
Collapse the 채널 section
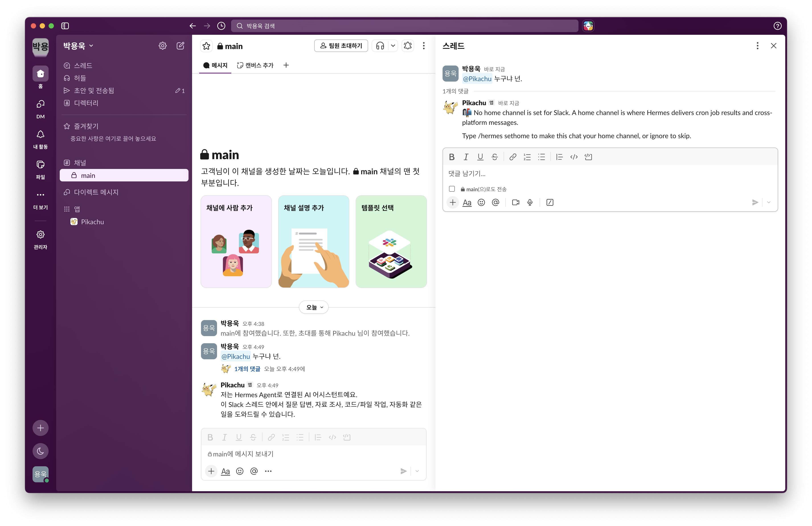point(80,163)
